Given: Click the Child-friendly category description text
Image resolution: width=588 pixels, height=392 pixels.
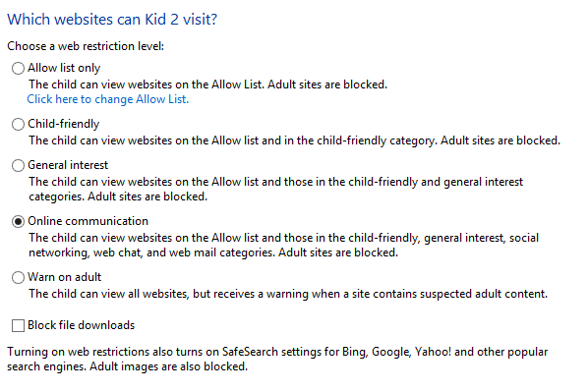Looking at the screenshot, I should pos(294,140).
